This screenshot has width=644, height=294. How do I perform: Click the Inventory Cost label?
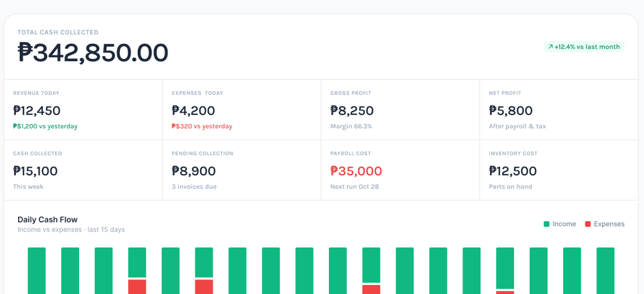(x=513, y=154)
